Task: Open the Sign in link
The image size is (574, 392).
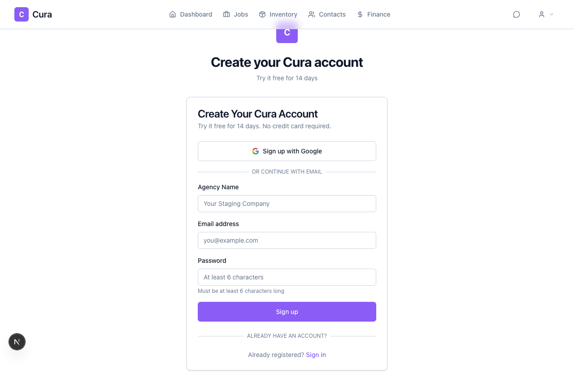Action: pyautogui.click(x=316, y=355)
